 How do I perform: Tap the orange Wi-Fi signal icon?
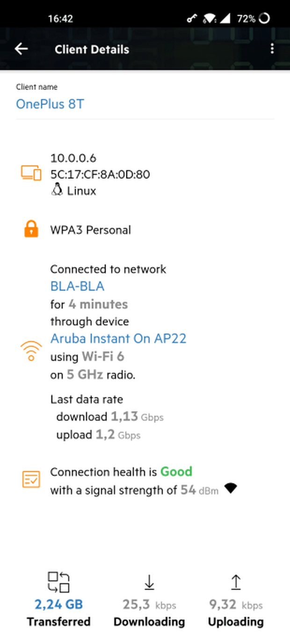[x=31, y=351]
